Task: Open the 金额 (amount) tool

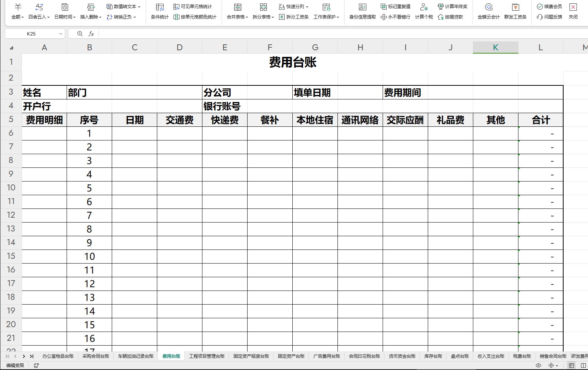Action: 17,11
